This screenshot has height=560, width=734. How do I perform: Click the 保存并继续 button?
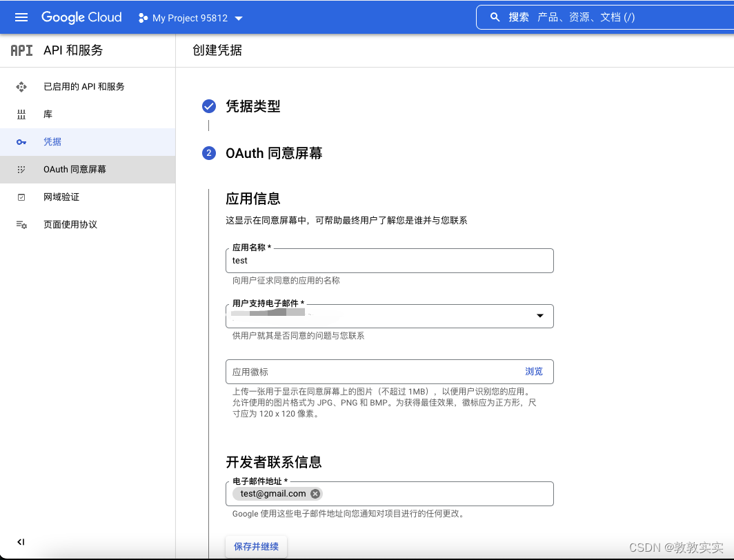[x=256, y=546]
